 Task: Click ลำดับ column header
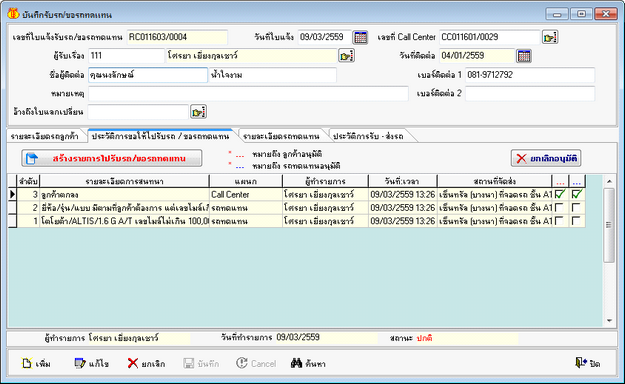point(28,181)
